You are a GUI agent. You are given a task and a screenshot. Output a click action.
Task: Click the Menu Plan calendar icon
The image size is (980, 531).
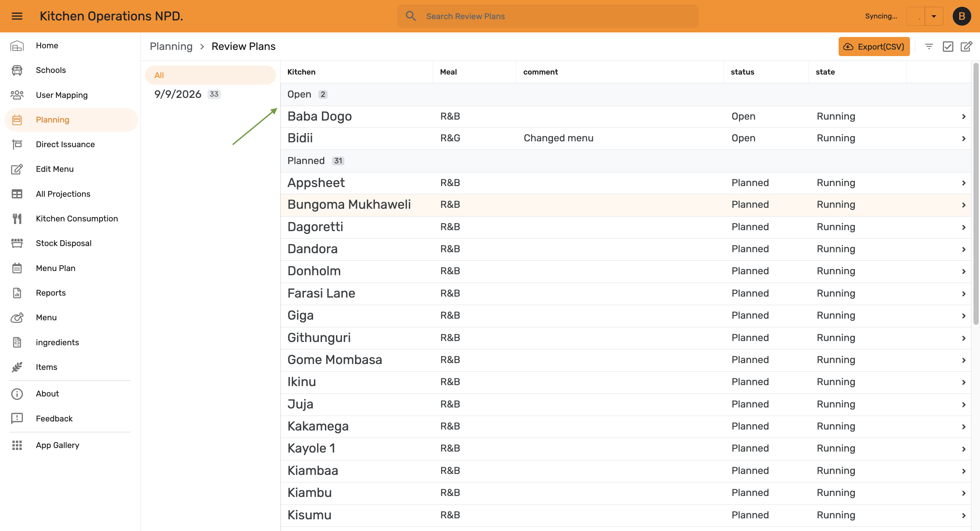[17, 268]
